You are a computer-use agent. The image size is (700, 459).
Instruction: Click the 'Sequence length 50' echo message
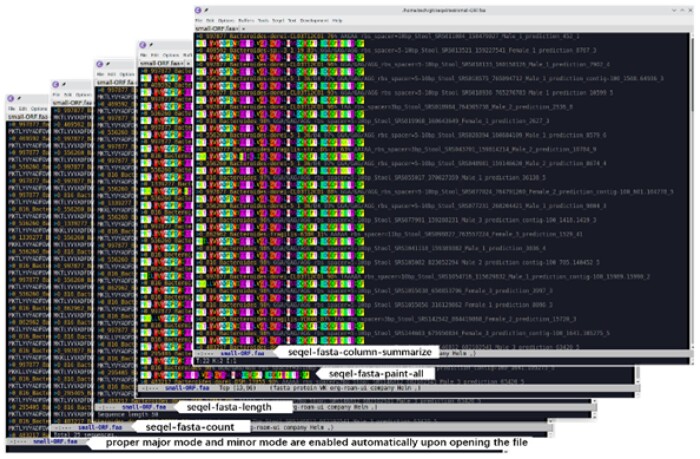[128, 415]
